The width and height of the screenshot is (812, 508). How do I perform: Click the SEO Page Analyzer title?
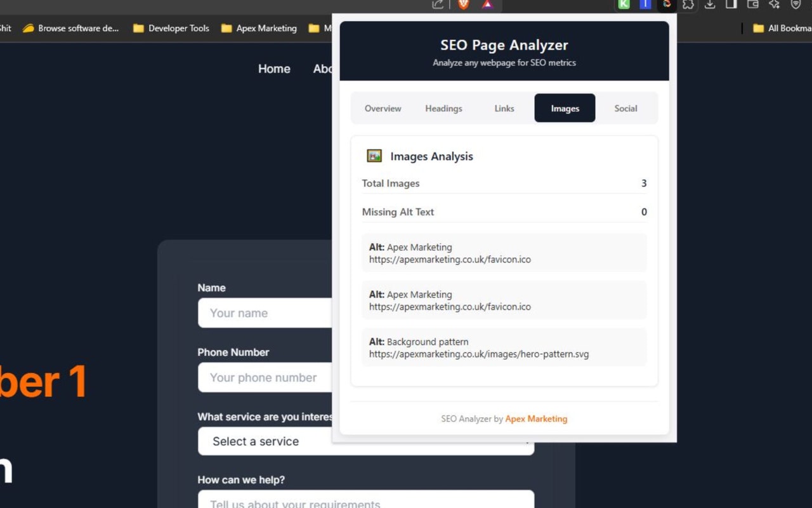(504, 45)
